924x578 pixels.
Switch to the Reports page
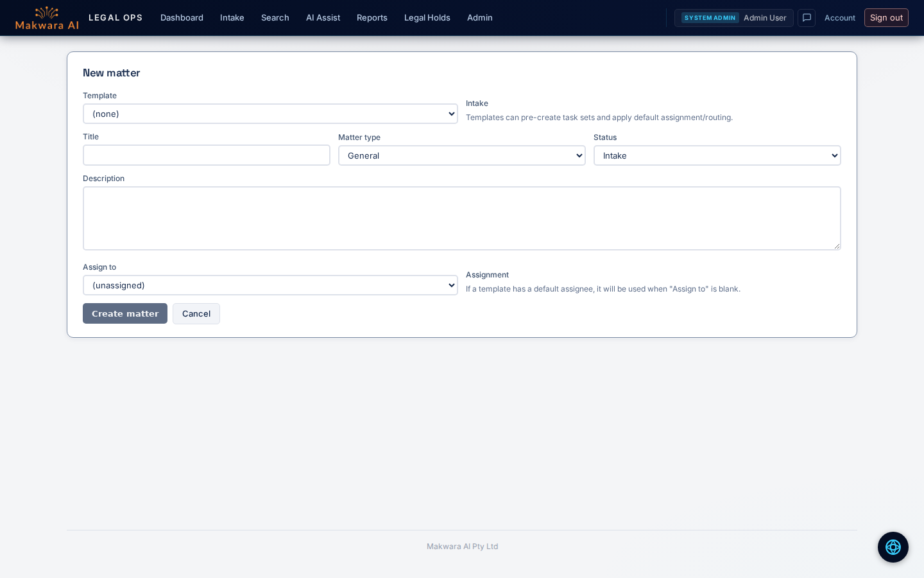pyautogui.click(x=372, y=18)
